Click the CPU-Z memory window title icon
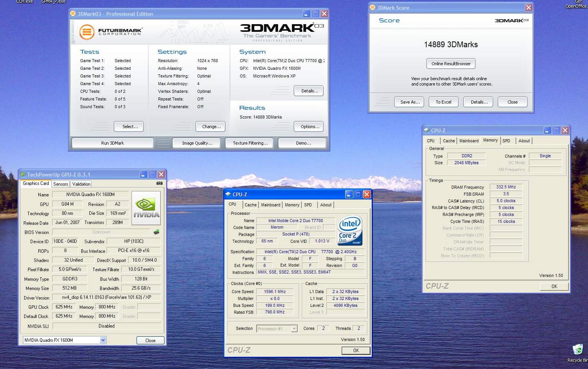The width and height of the screenshot is (588, 369). pyautogui.click(x=426, y=130)
